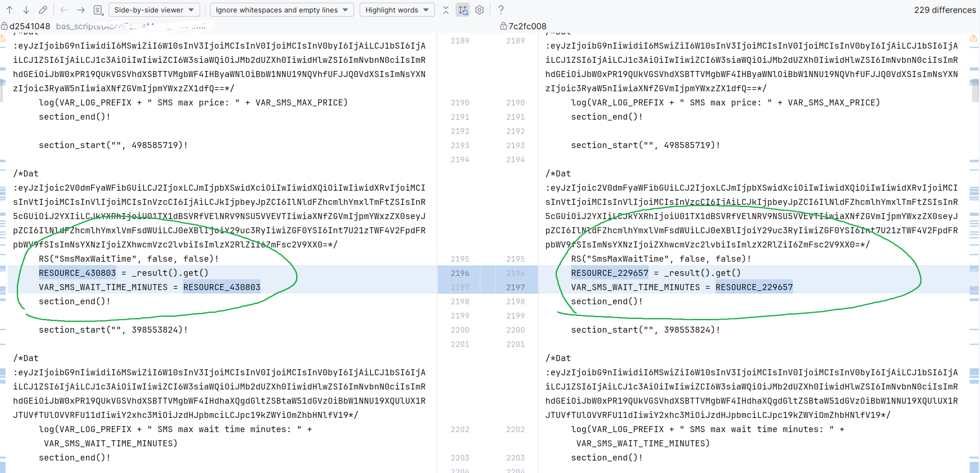The width and height of the screenshot is (980, 473).
Task: Click right pane warning triangle icon
Action: click(x=974, y=38)
